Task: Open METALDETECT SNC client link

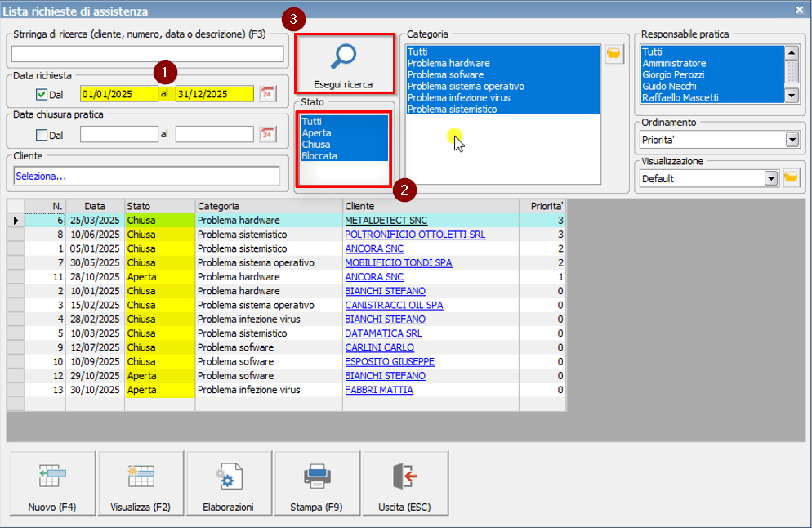Action: click(386, 221)
